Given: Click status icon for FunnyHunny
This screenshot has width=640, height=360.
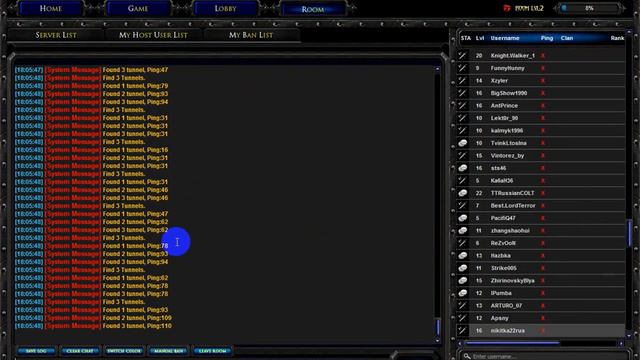Looking at the screenshot, I should tap(462, 68).
